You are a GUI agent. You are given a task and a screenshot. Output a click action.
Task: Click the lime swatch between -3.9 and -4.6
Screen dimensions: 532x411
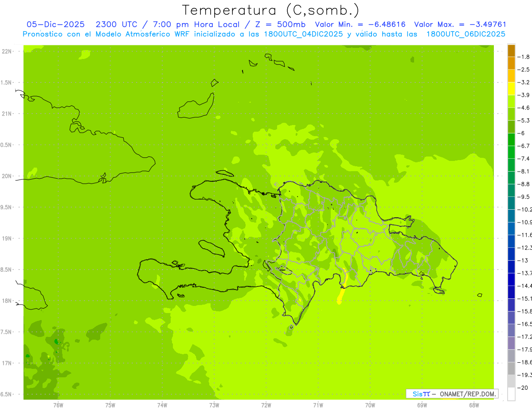point(511,101)
